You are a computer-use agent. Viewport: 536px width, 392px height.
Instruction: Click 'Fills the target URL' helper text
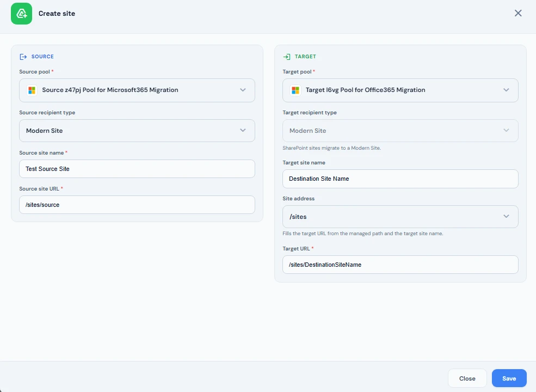(x=363, y=234)
